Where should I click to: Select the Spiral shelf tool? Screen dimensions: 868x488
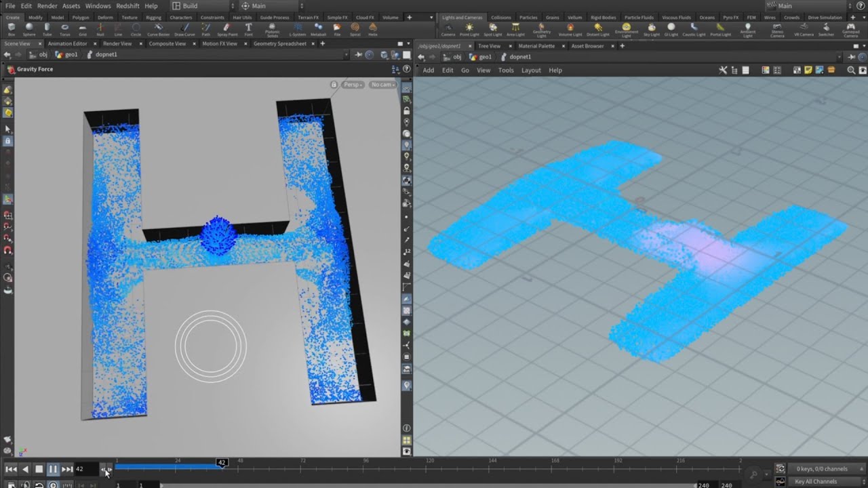355,29
